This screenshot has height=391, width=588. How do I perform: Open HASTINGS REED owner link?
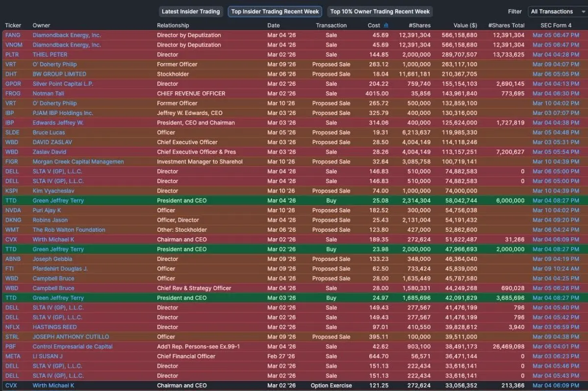(x=54, y=327)
